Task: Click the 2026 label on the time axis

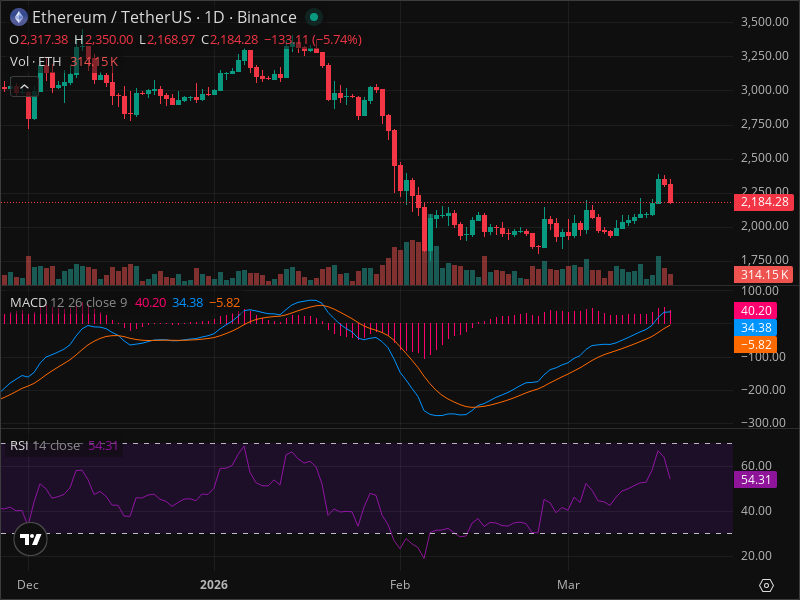Action: coord(214,585)
